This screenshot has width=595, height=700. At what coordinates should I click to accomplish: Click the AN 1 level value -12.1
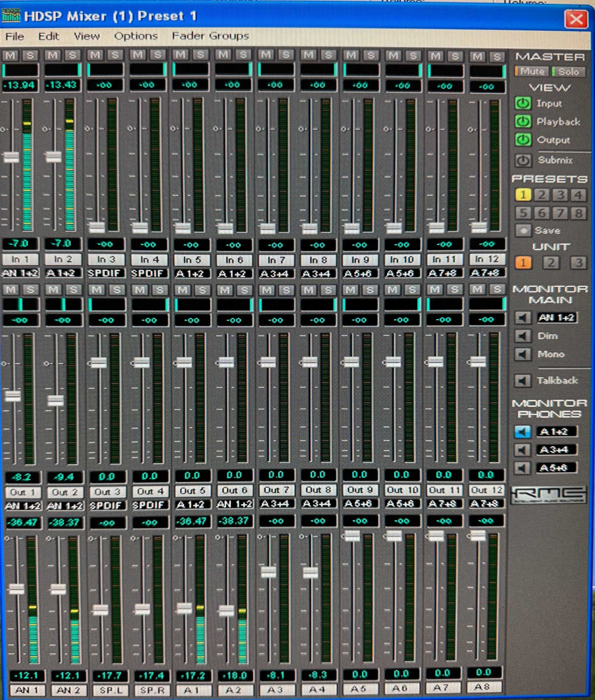coord(28,676)
